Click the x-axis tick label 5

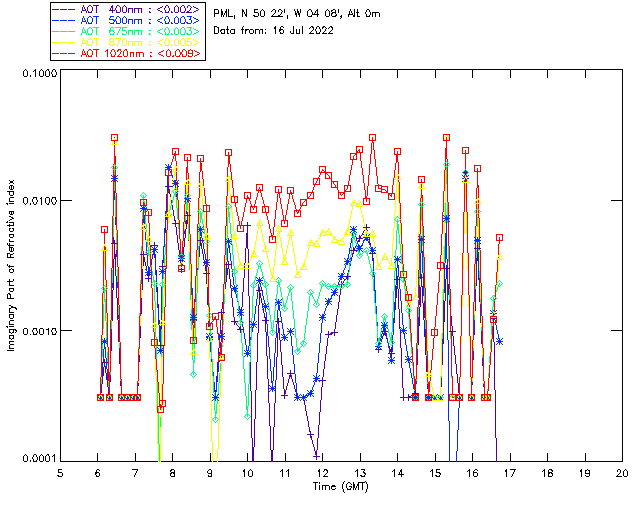point(60,473)
